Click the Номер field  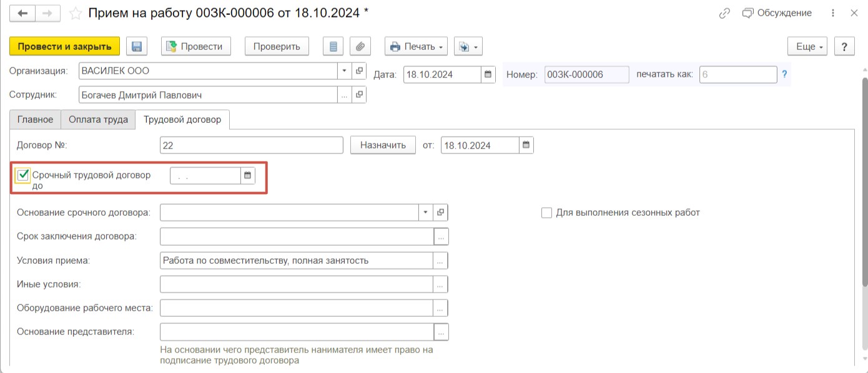pyautogui.click(x=586, y=75)
